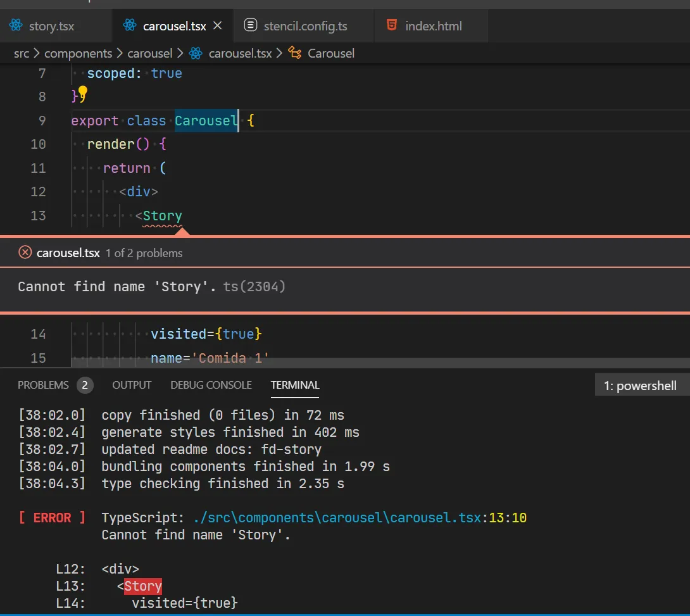This screenshot has width=690, height=616.
Task: Open the terminal selector '1: powershell' dropdown
Action: click(641, 386)
